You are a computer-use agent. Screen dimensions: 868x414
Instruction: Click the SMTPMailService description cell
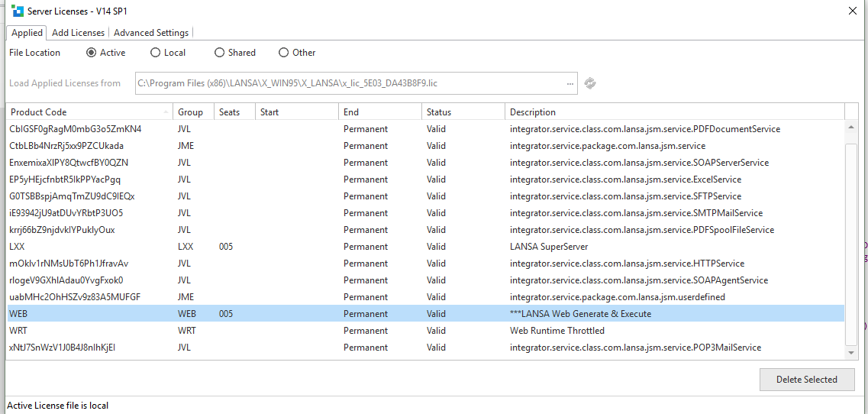(x=636, y=213)
